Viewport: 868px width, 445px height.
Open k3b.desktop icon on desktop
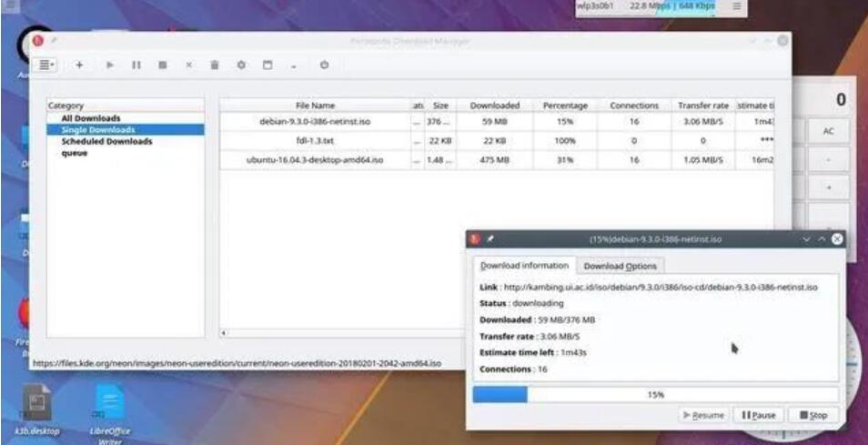(x=37, y=410)
